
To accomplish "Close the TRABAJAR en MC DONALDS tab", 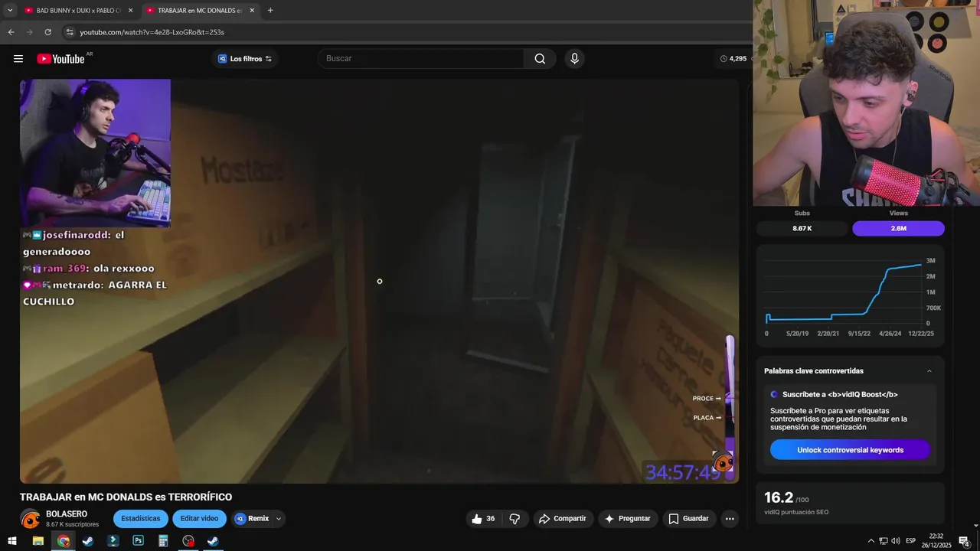I will coord(252,11).
